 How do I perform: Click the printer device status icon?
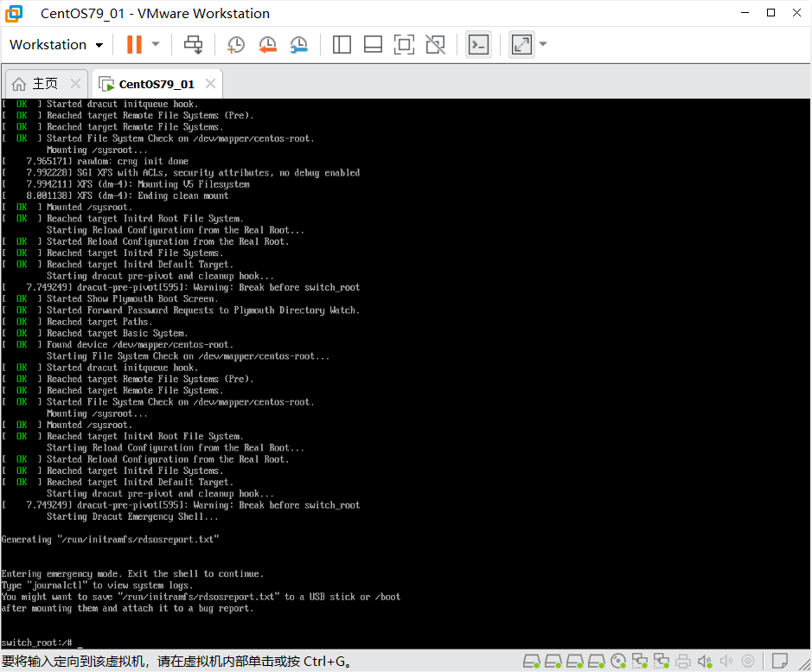(683, 661)
